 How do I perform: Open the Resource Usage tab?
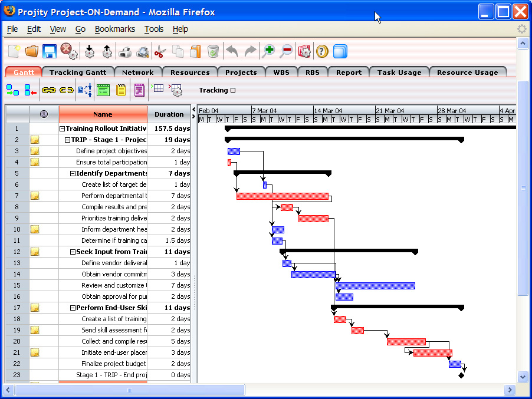(468, 72)
